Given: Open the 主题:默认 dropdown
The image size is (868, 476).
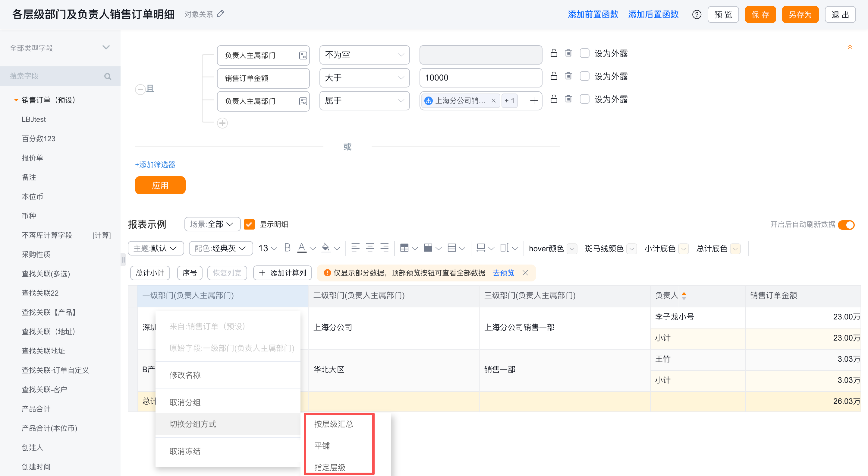Looking at the screenshot, I should (156, 248).
